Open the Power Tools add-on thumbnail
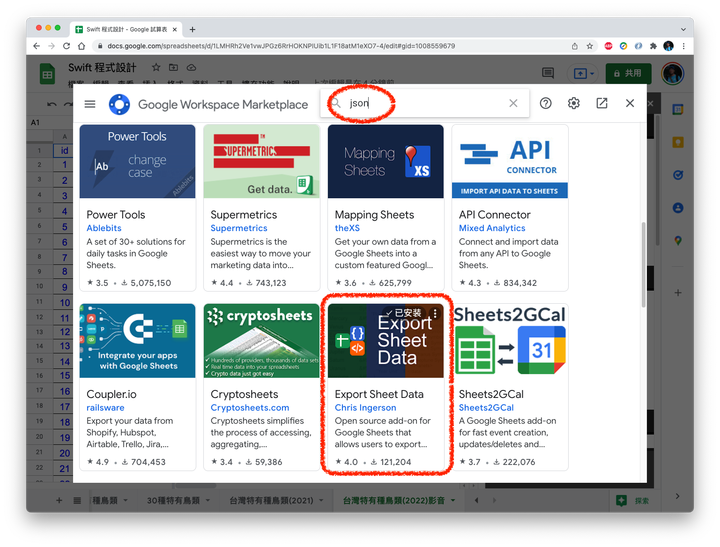The image size is (720, 547). pyautogui.click(x=137, y=161)
